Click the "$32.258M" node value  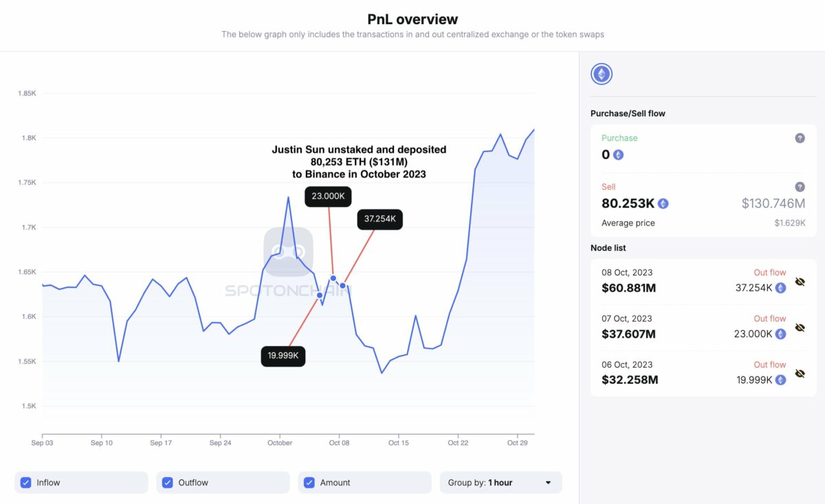pyautogui.click(x=630, y=380)
